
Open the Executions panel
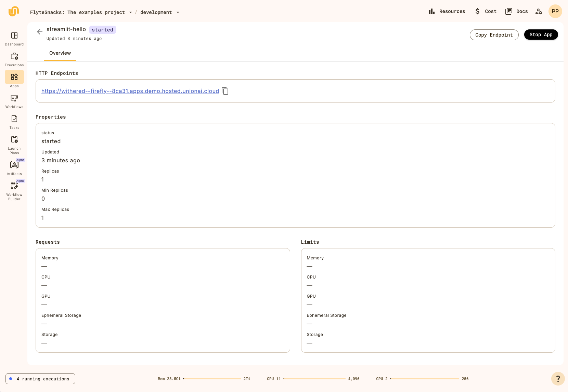click(14, 59)
